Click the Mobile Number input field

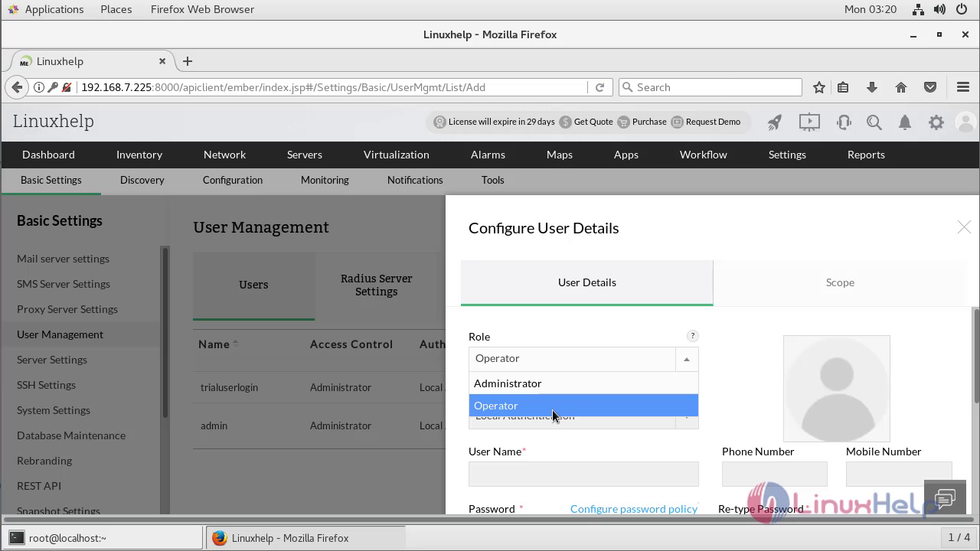pyautogui.click(x=899, y=474)
